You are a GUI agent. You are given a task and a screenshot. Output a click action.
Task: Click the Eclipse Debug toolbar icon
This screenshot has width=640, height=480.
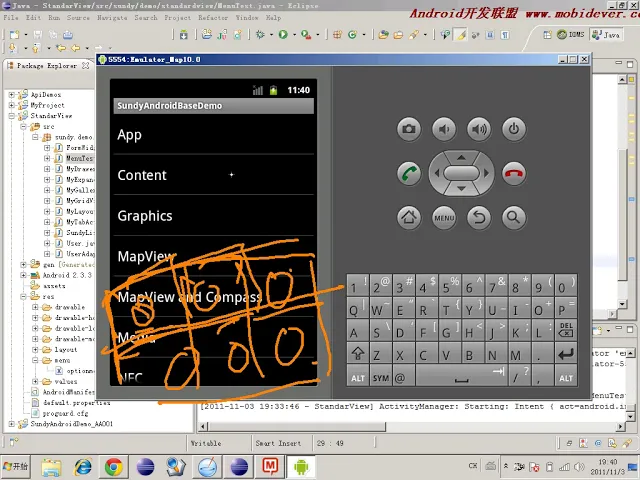click(260, 35)
